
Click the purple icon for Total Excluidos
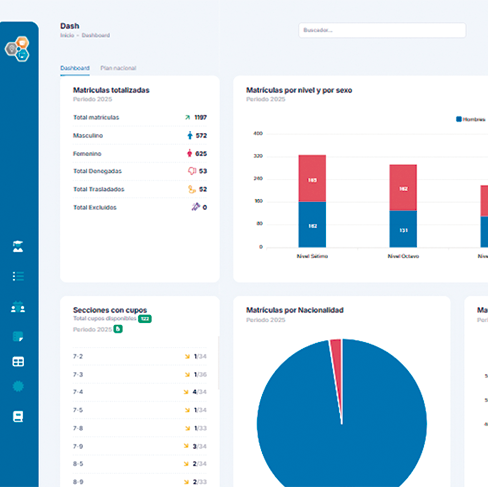coord(195,207)
